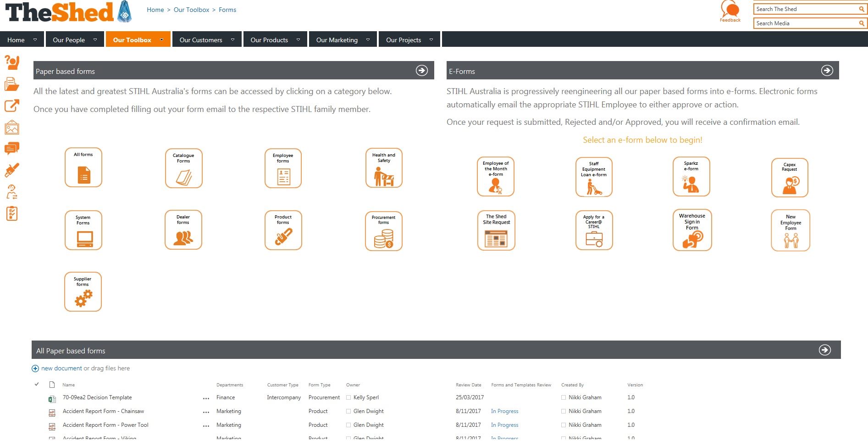Click In Progress link in Chainsaw row
This screenshot has height=447, width=868.
click(x=504, y=411)
